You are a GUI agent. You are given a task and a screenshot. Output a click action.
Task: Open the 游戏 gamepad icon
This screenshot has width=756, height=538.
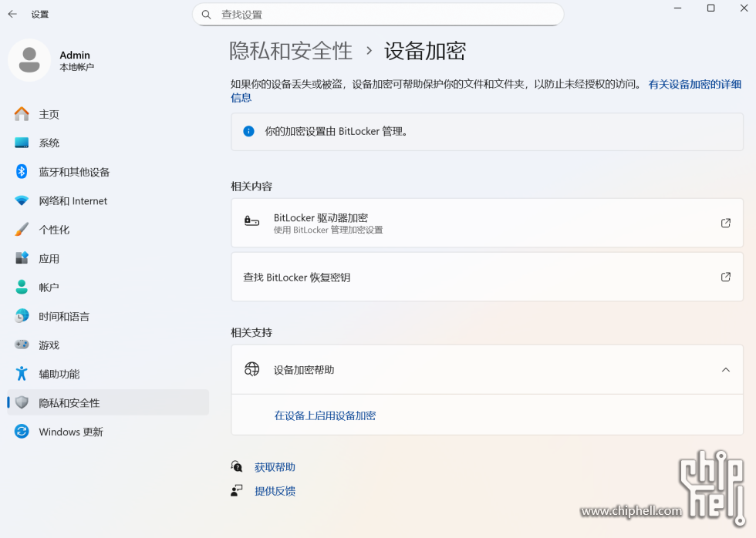[x=22, y=345]
